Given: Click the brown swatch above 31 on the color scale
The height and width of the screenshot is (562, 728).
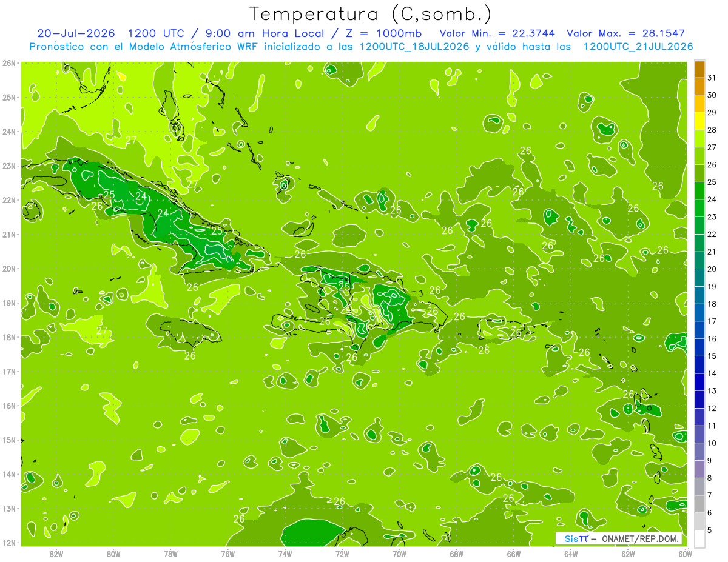Looking at the screenshot, I should pyautogui.click(x=699, y=69).
